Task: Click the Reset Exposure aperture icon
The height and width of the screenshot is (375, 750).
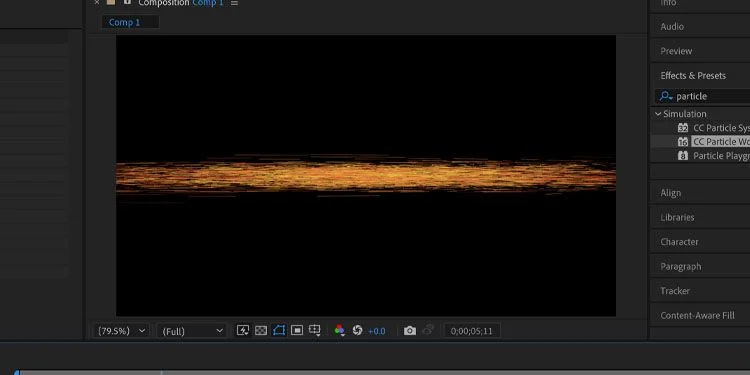Action: (357, 331)
